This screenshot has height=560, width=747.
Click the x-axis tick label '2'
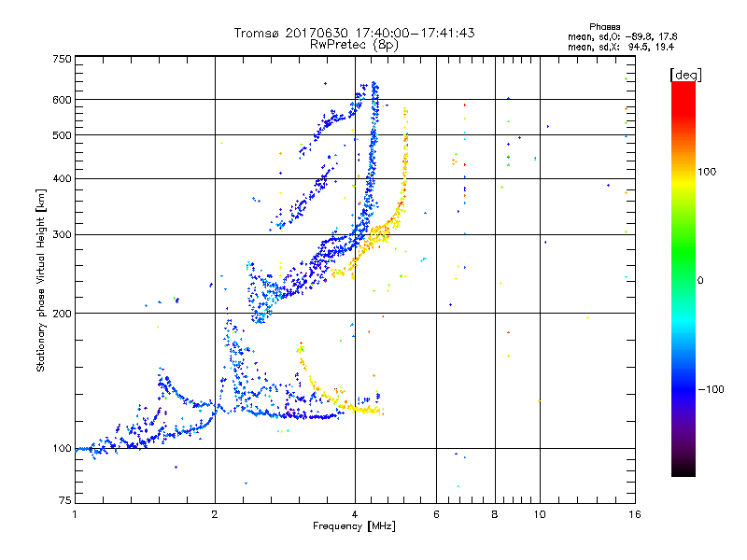pos(215,514)
